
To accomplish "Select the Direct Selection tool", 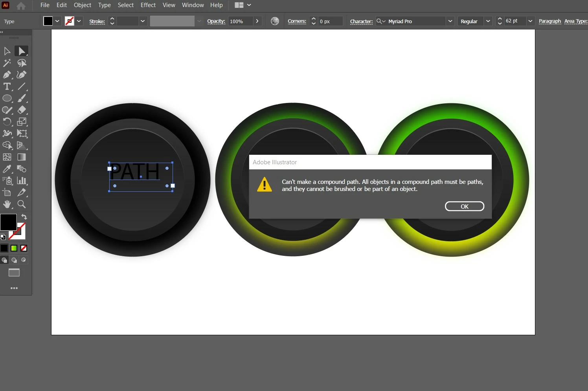I will (22, 51).
